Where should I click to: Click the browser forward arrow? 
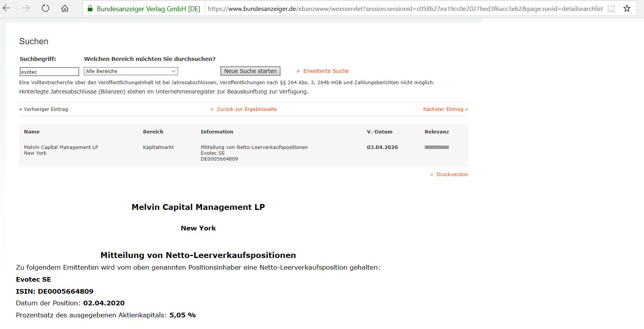tap(26, 8)
